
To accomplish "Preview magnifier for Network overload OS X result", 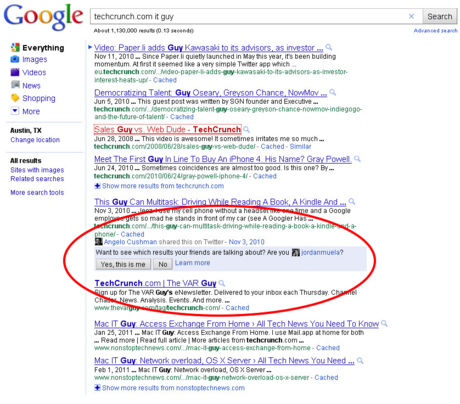I will (x=360, y=361).
